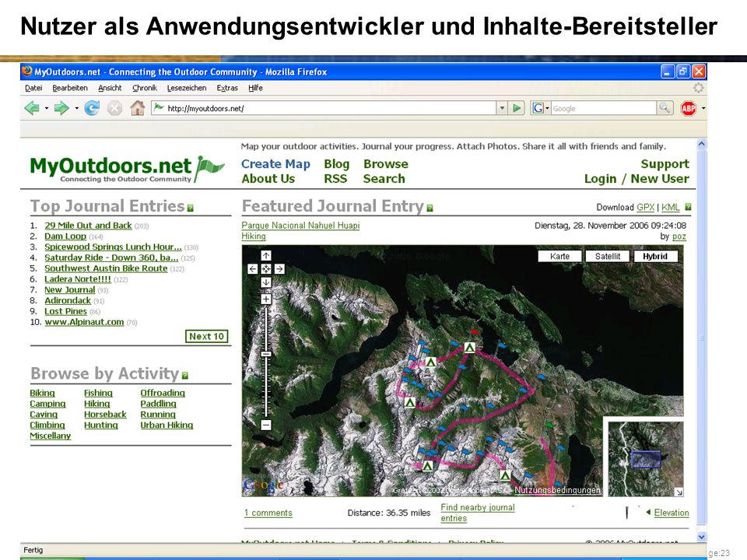The height and width of the screenshot is (560, 747).
Task: Pan the map left with the arrow
Action: click(x=253, y=269)
